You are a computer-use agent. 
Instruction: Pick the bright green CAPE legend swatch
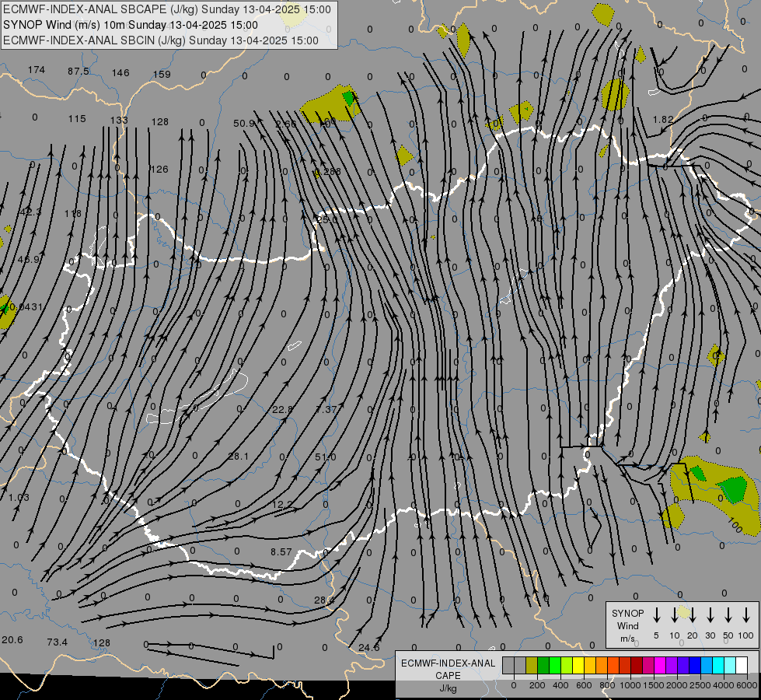click(x=555, y=666)
